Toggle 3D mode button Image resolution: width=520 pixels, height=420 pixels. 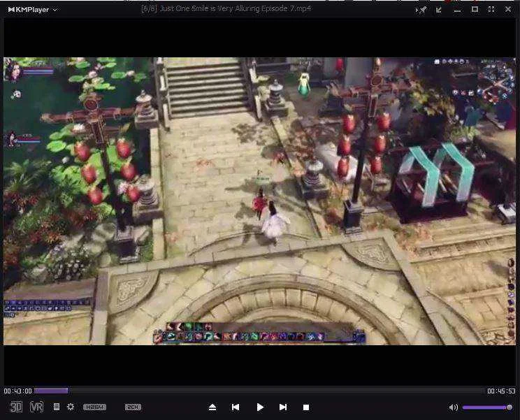coord(16,407)
